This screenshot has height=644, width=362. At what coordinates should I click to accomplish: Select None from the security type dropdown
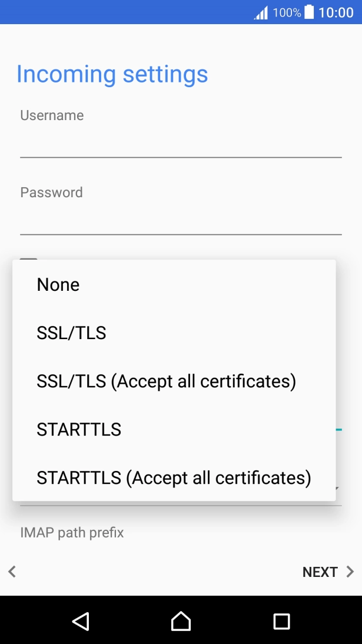(x=58, y=284)
